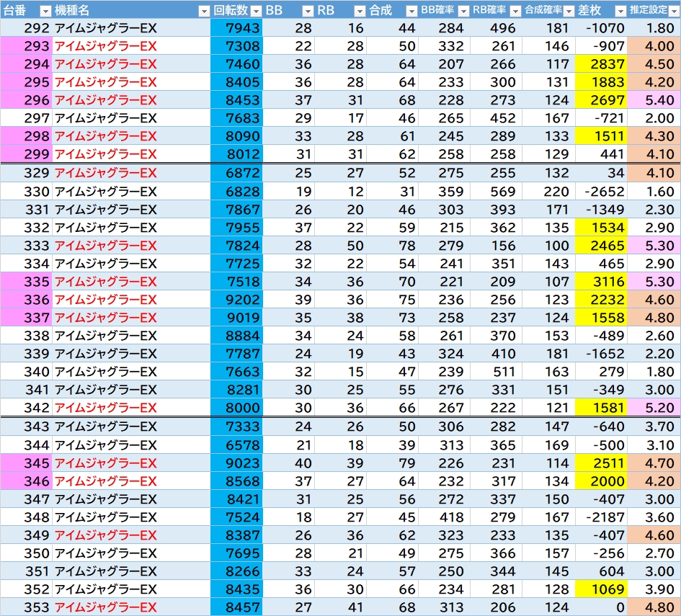
Task: Select machine number cell 353
Action: 27,607
